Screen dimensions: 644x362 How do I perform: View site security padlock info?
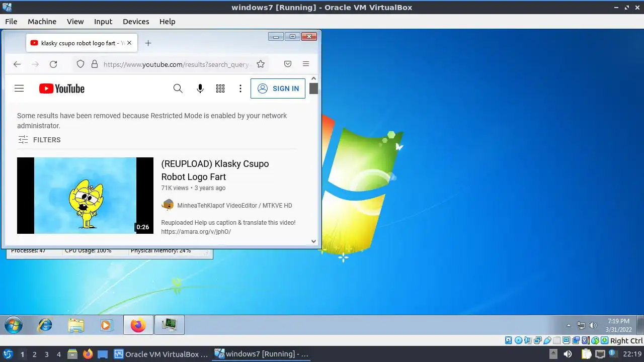pos(94,64)
